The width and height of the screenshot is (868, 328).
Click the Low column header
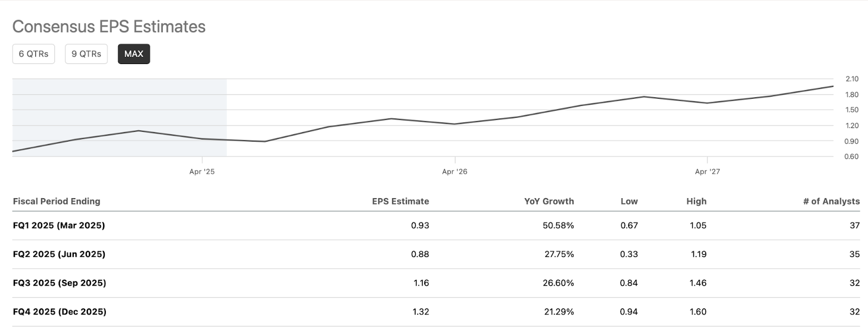629,201
